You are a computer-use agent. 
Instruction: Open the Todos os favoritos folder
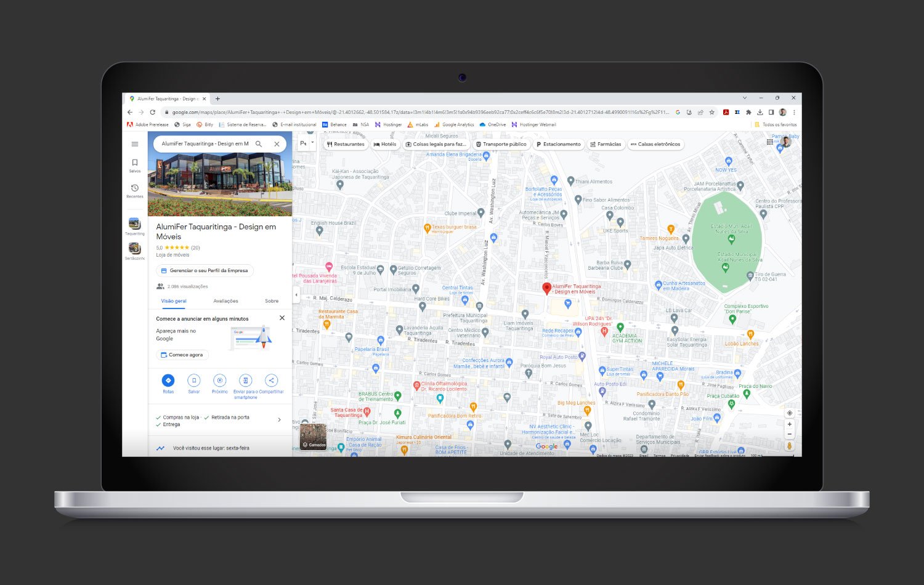click(776, 124)
